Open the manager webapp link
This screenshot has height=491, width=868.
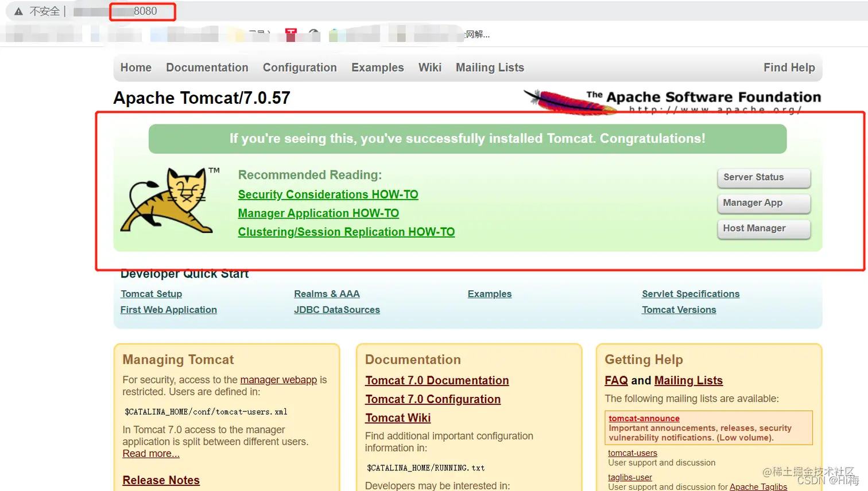click(278, 380)
